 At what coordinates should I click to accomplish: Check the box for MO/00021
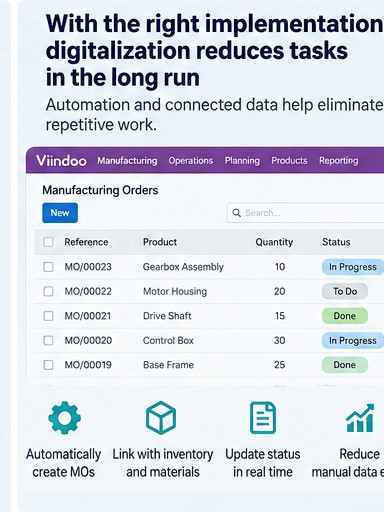coord(48,316)
